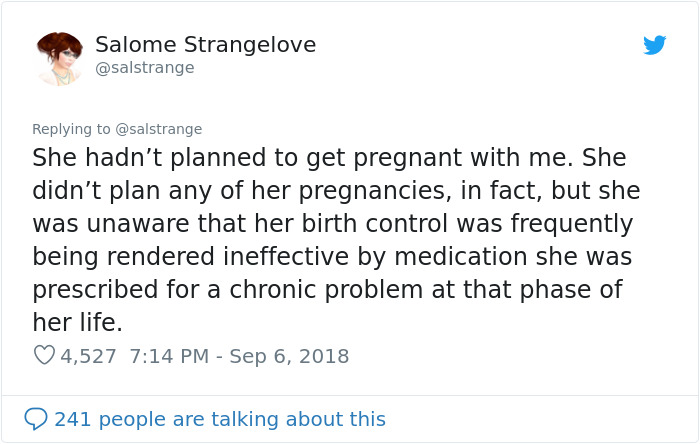Viewport: 700px width, 444px height.
Task: Click the Twitter bird logo
Action: [655, 45]
